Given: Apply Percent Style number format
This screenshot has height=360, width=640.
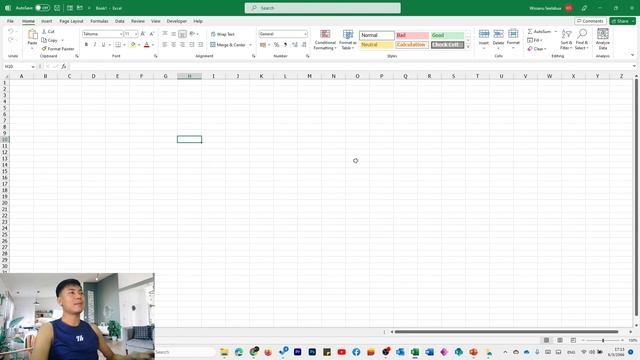Looking at the screenshot, I should [x=276, y=44].
